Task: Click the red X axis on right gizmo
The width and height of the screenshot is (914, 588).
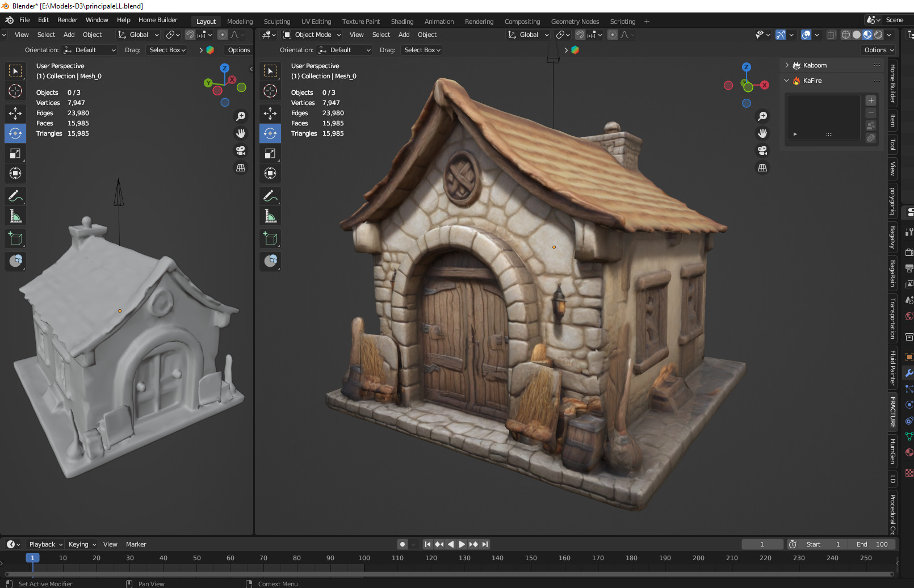Action: (x=765, y=85)
